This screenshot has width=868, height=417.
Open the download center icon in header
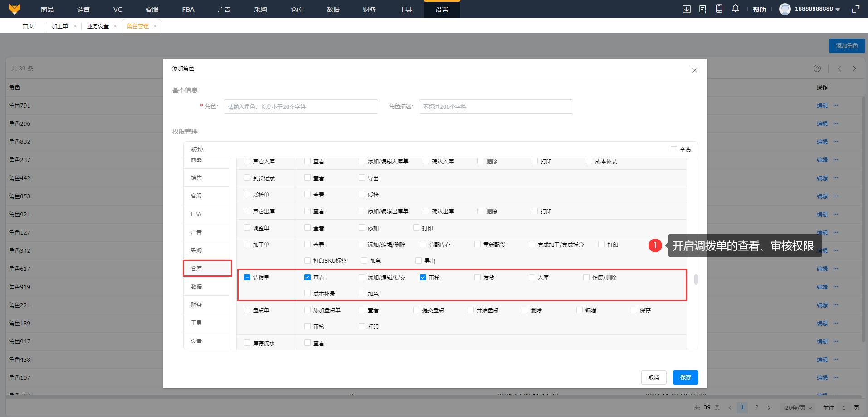coord(686,9)
